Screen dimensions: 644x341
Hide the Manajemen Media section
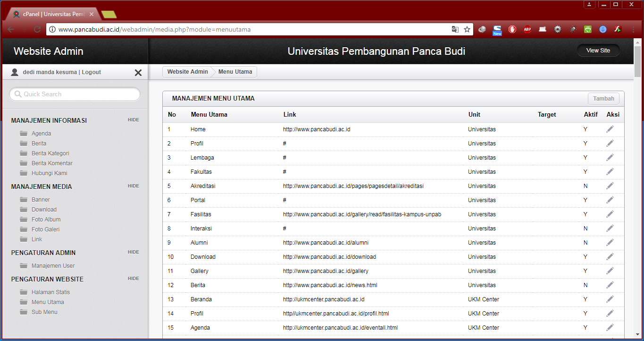click(134, 186)
